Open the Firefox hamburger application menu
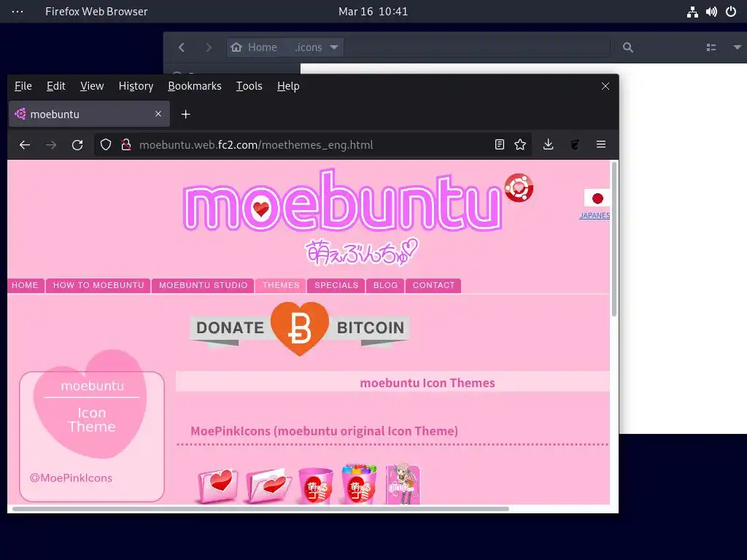The width and height of the screenshot is (747, 560). click(601, 144)
